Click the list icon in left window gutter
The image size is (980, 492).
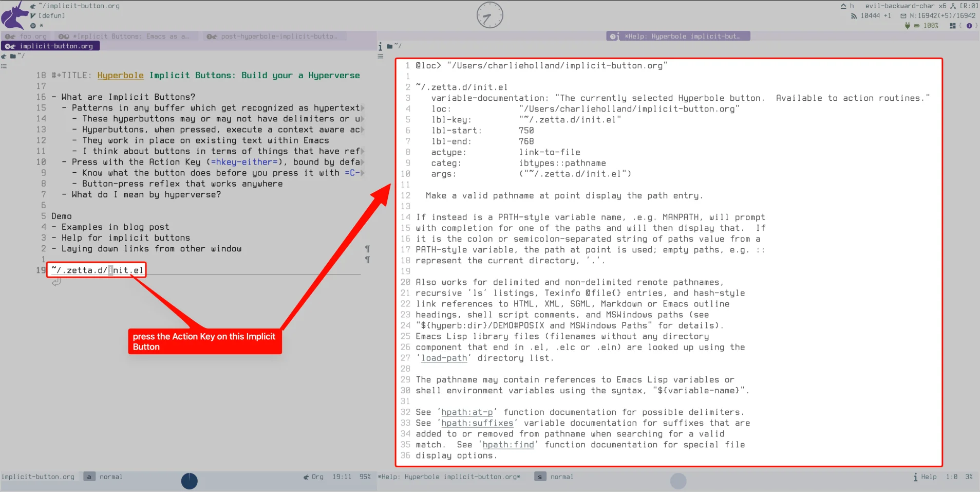click(4, 66)
